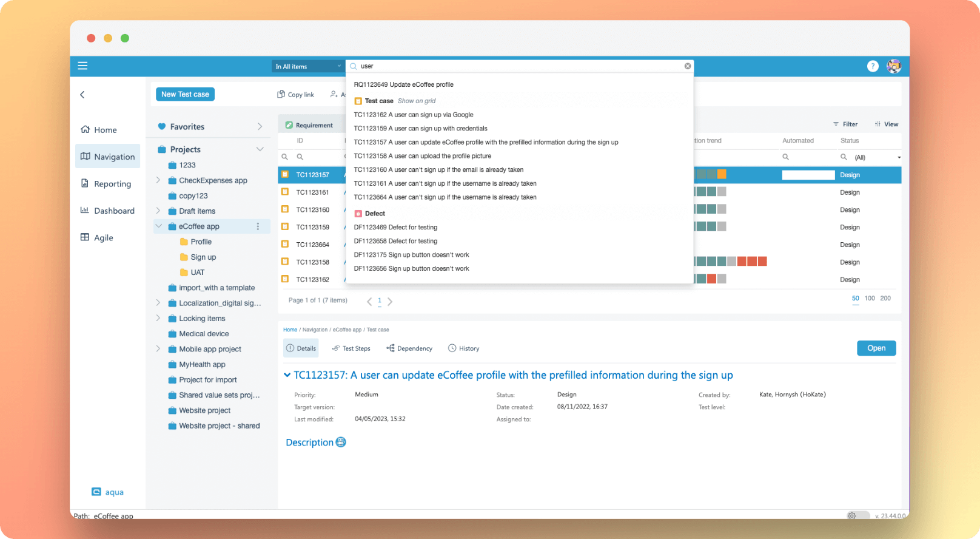
Task: Open eCoffee app three-dot options menu
Action: [258, 226]
